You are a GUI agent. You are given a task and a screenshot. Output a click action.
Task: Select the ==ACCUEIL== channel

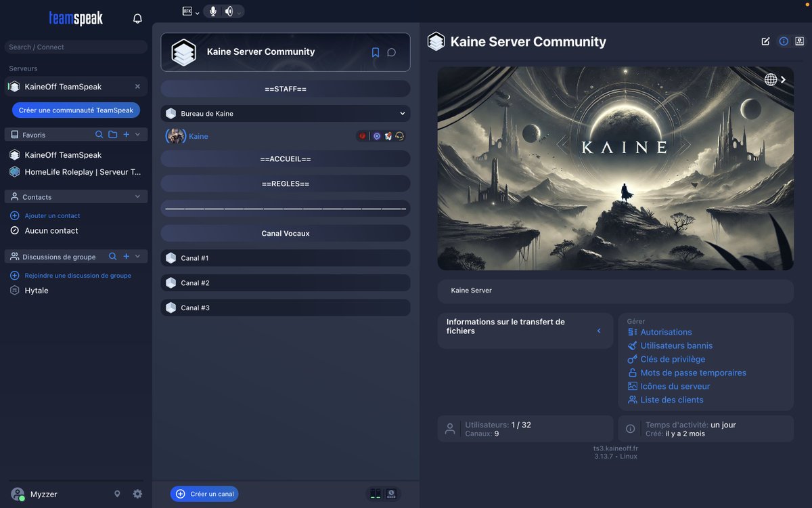[x=286, y=158]
